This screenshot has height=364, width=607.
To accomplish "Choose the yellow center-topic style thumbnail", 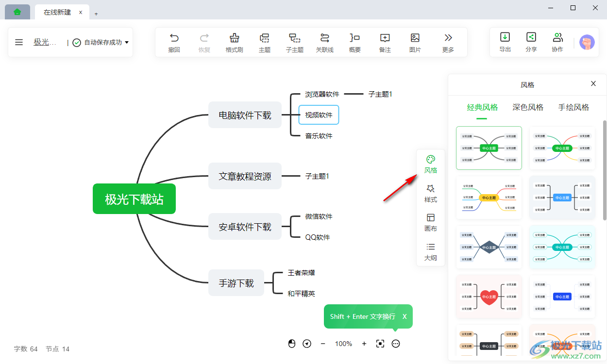I will coord(489,198).
